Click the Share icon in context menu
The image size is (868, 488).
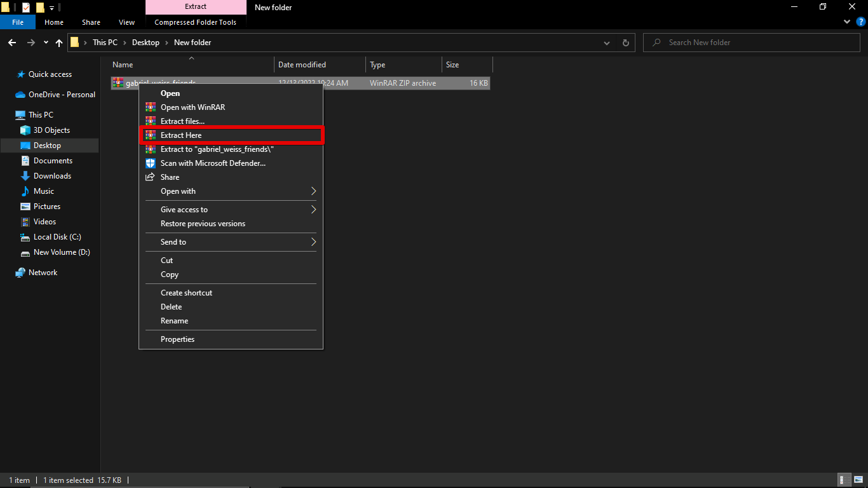[151, 177]
